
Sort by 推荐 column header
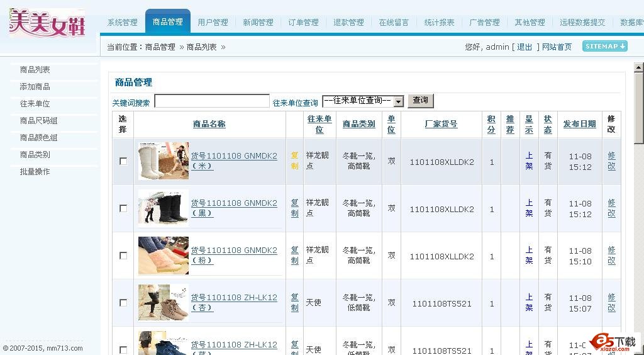pyautogui.click(x=510, y=124)
